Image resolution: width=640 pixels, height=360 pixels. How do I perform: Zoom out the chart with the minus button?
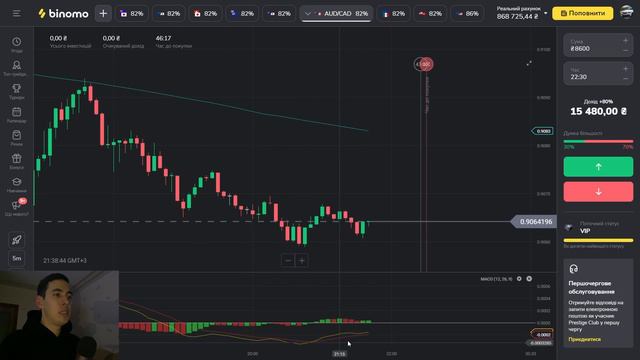[288, 260]
